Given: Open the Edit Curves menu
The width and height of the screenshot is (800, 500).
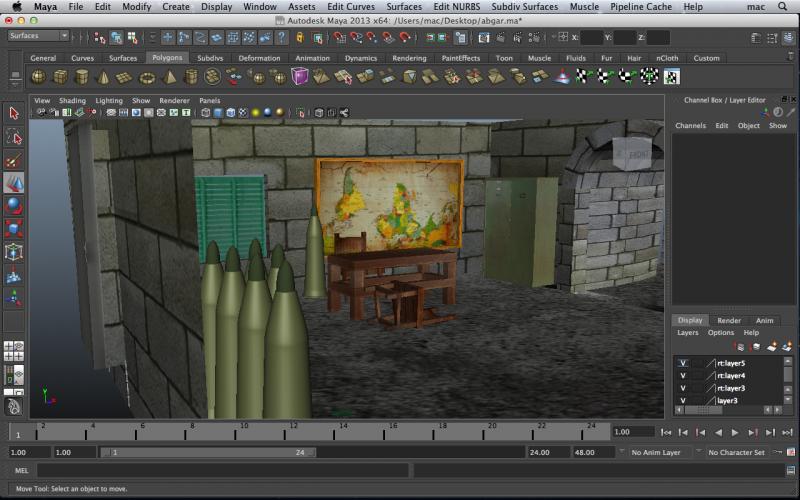Looking at the screenshot, I should (x=350, y=6).
